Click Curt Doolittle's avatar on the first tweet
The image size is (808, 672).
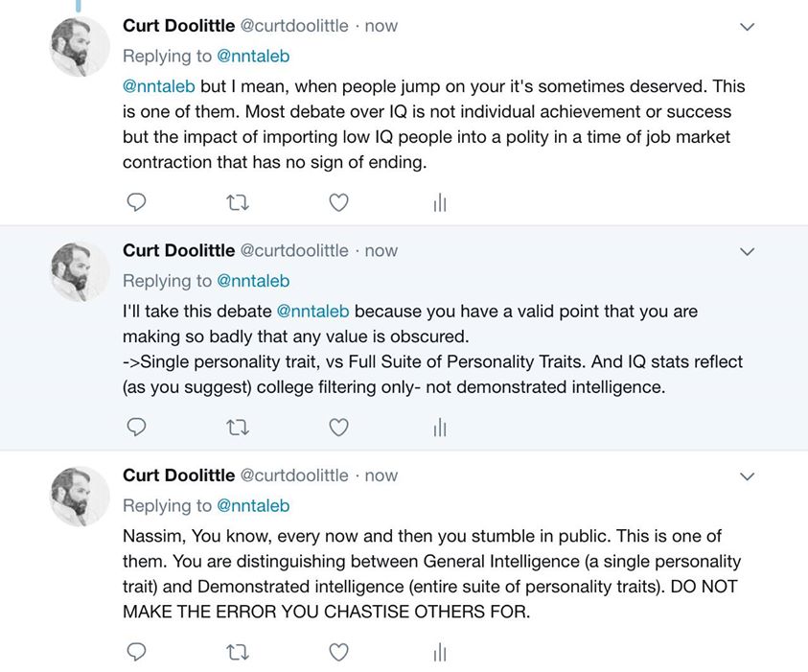pos(80,46)
